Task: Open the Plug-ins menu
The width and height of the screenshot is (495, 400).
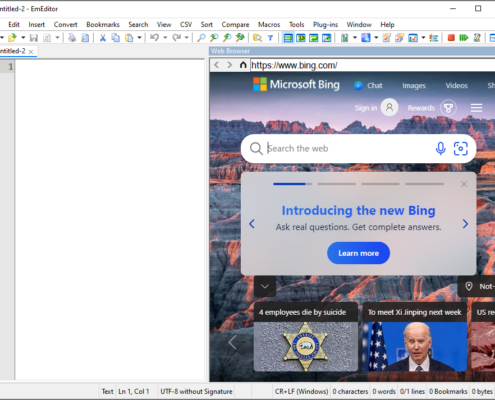Action: (x=325, y=24)
